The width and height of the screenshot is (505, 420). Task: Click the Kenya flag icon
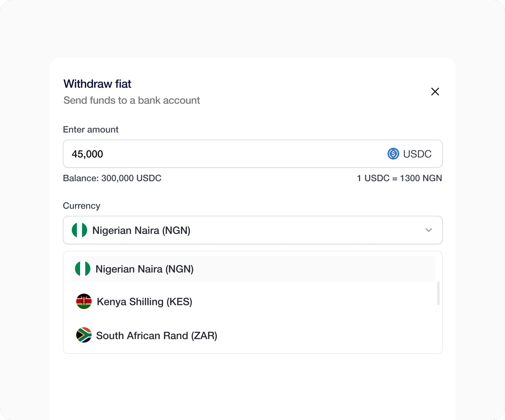pyautogui.click(x=84, y=301)
